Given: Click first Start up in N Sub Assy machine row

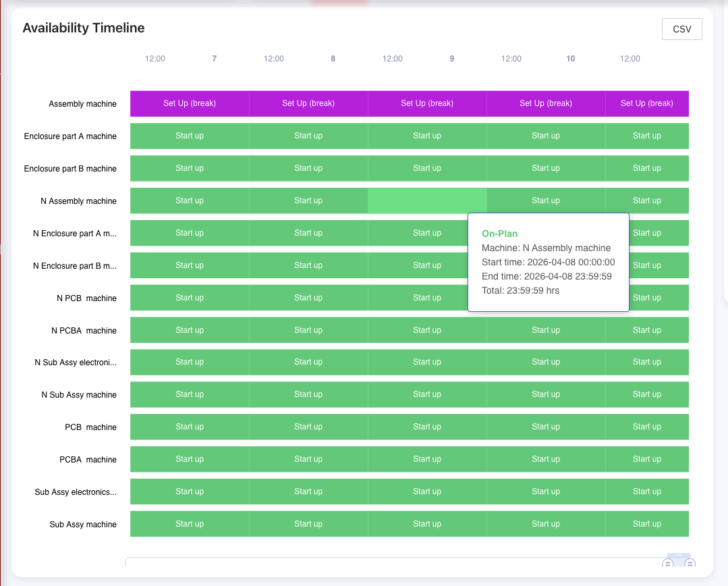Looking at the screenshot, I should (x=190, y=394).
